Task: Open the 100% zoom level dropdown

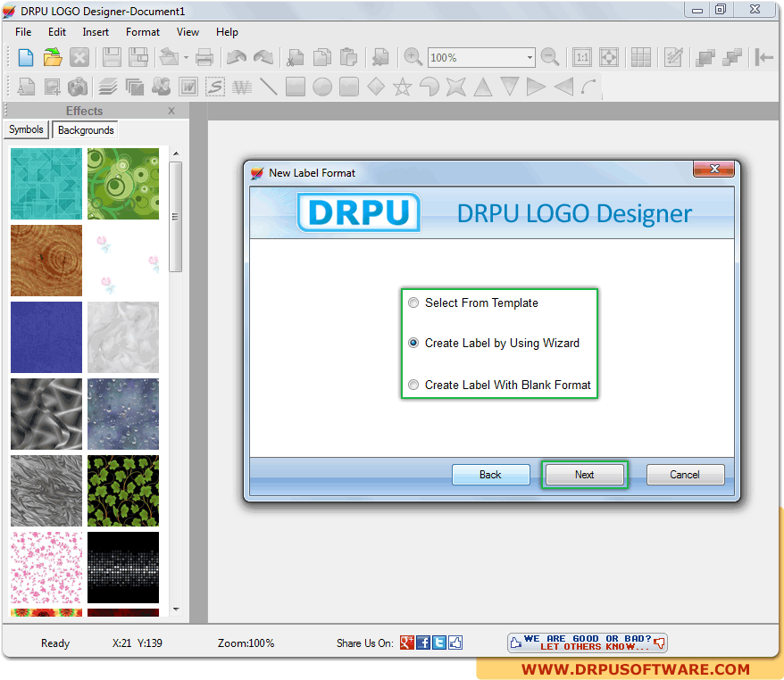Action: (x=529, y=57)
